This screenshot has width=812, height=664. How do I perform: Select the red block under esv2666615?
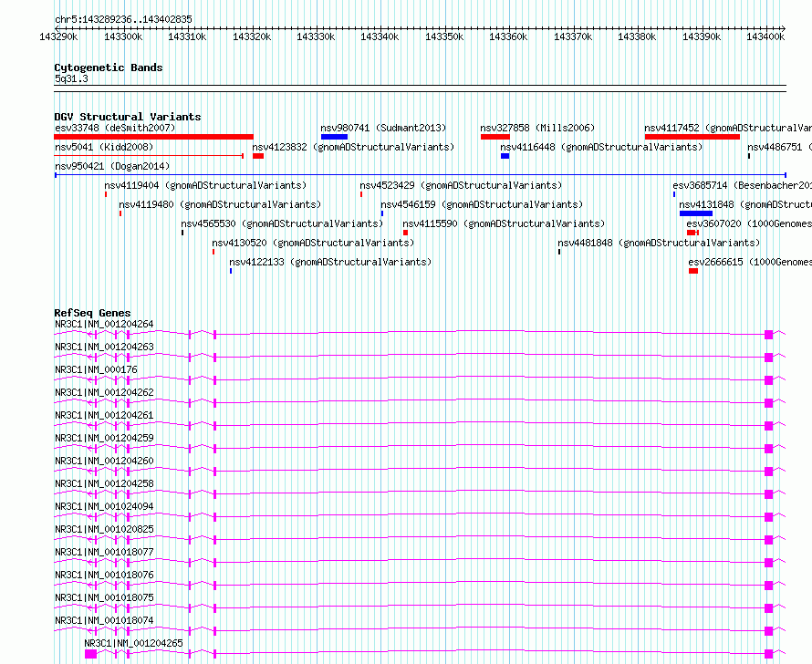[693, 271]
